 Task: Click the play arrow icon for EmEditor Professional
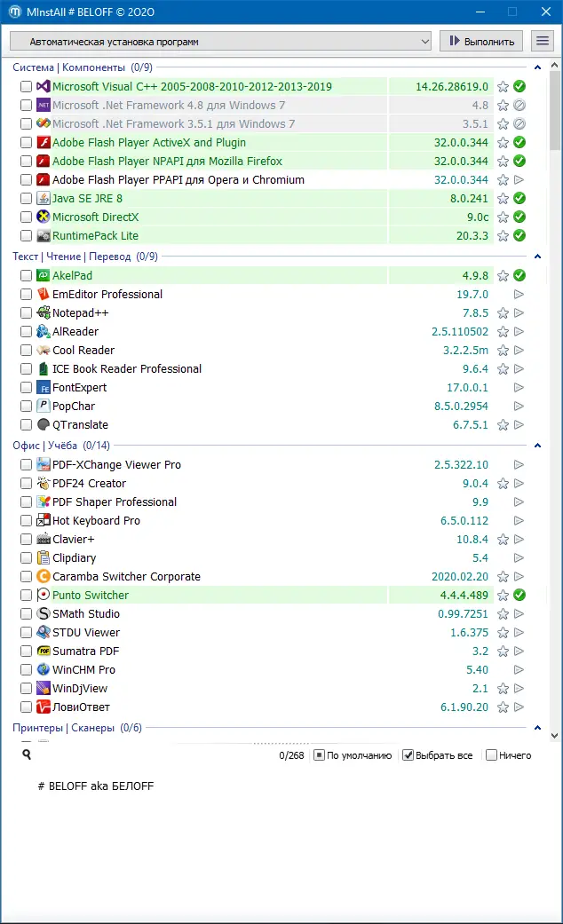pyautogui.click(x=519, y=295)
